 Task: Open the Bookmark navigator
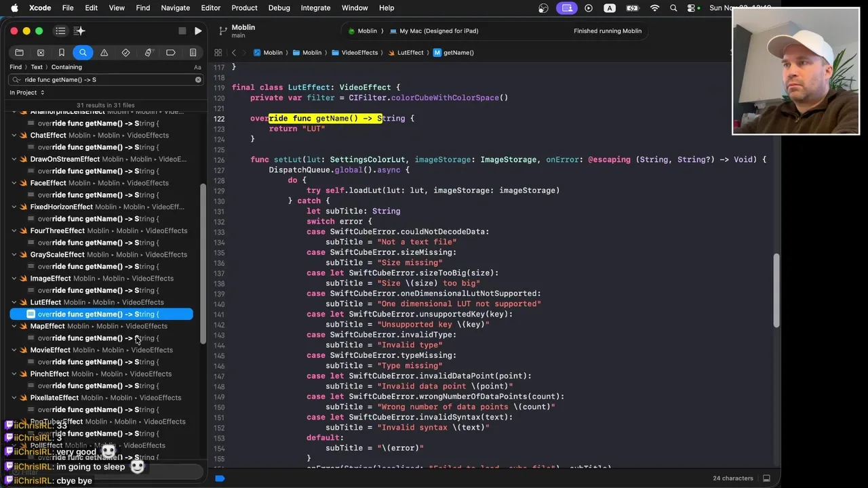62,52
